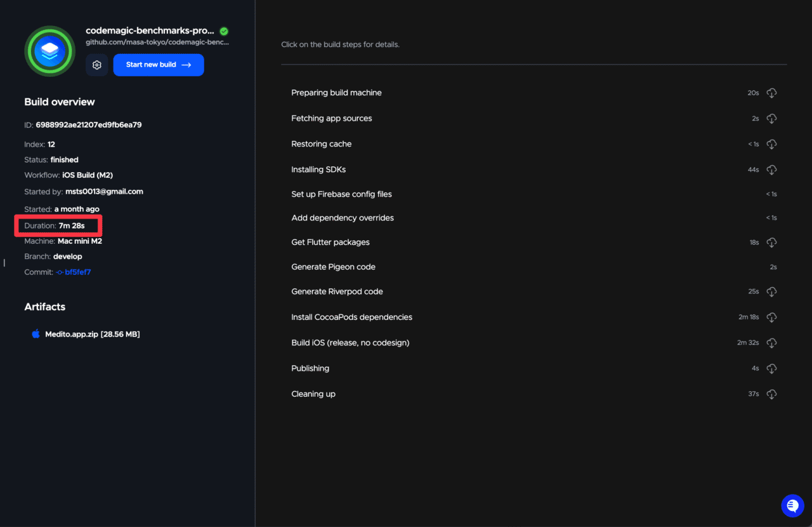Screen dimensions: 812x527
Task: Download the Install CocoaPods dependencies log
Action: coord(771,317)
